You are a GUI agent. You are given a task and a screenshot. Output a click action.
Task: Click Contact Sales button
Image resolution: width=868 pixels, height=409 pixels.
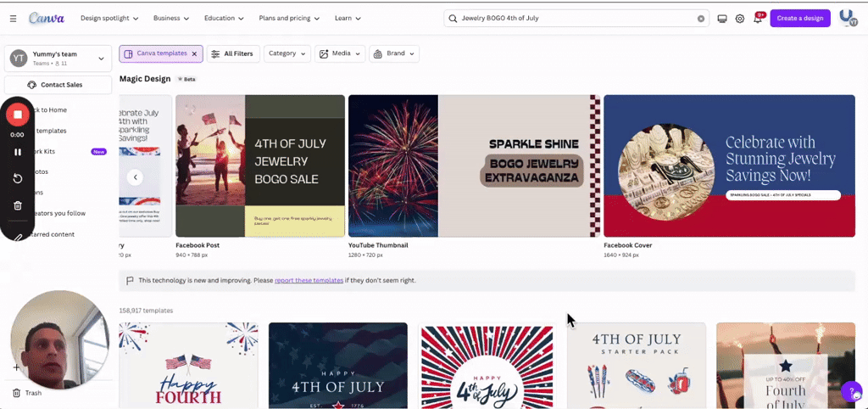tap(58, 85)
